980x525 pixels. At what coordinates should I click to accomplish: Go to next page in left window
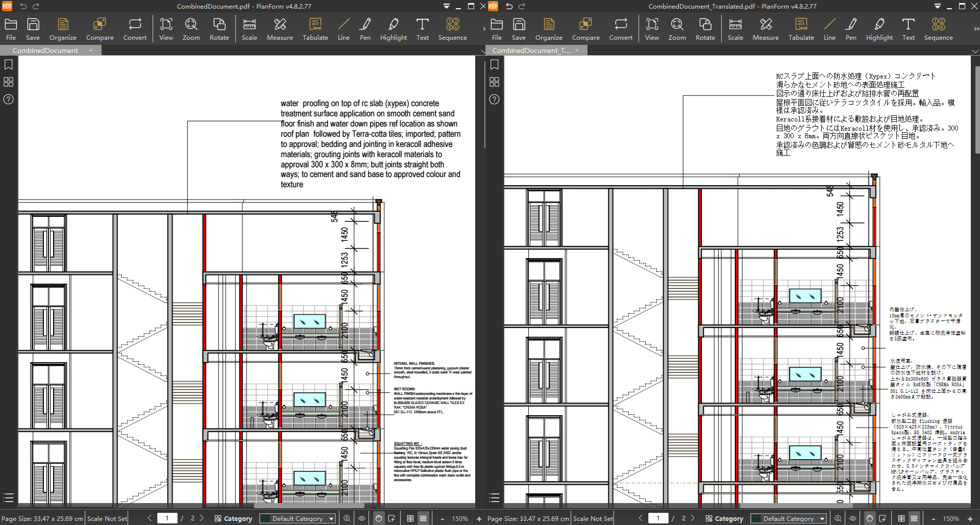point(202,518)
